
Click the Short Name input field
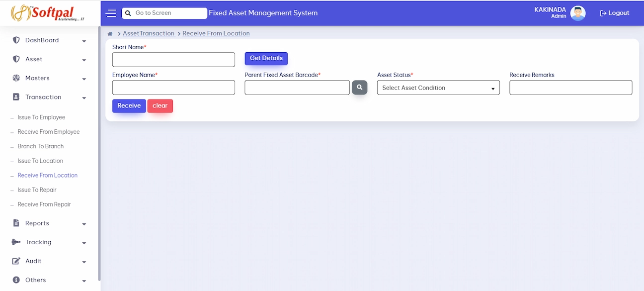173,60
